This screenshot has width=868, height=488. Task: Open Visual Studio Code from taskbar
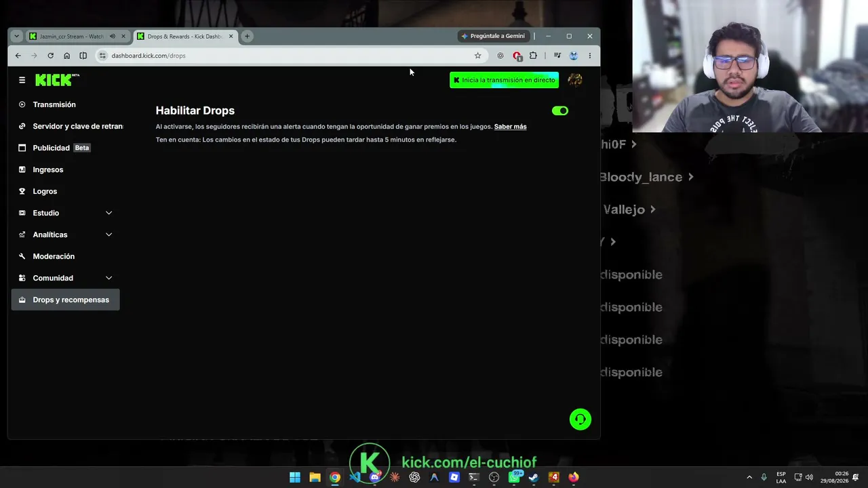(355, 477)
